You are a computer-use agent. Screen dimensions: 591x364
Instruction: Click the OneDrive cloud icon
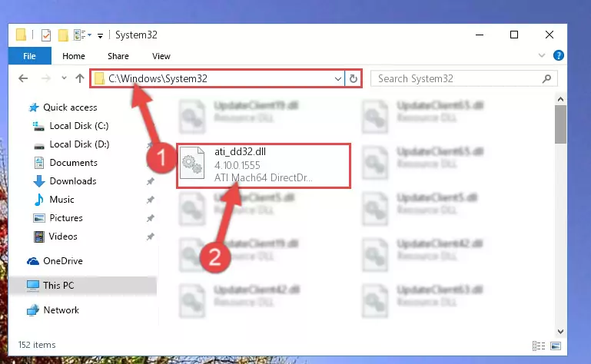tap(33, 261)
